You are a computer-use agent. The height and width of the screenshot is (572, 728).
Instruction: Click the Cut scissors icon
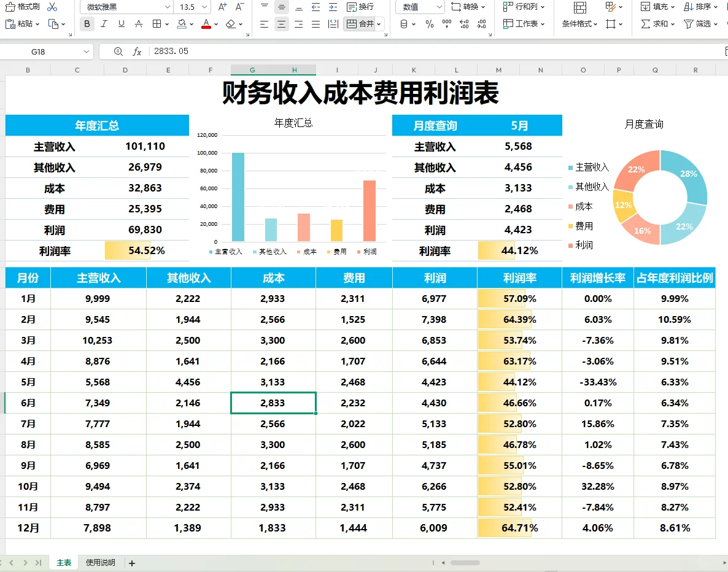click(x=52, y=7)
